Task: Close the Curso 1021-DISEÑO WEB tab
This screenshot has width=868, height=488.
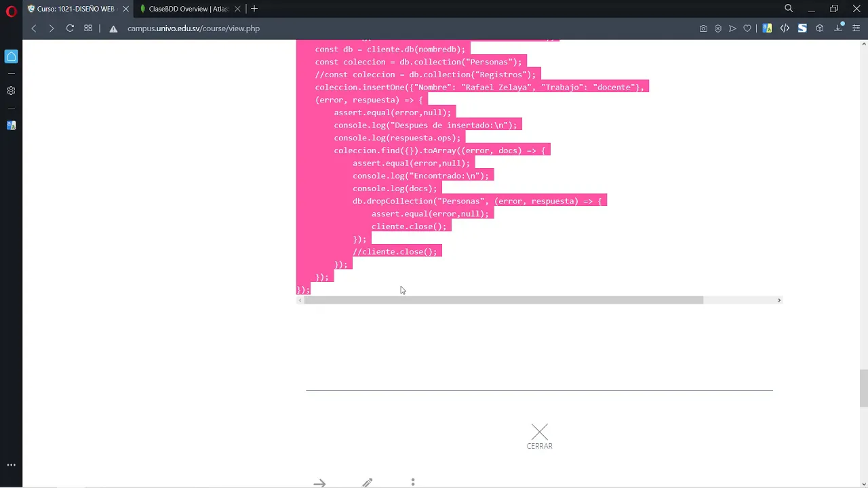Action: [x=125, y=9]
